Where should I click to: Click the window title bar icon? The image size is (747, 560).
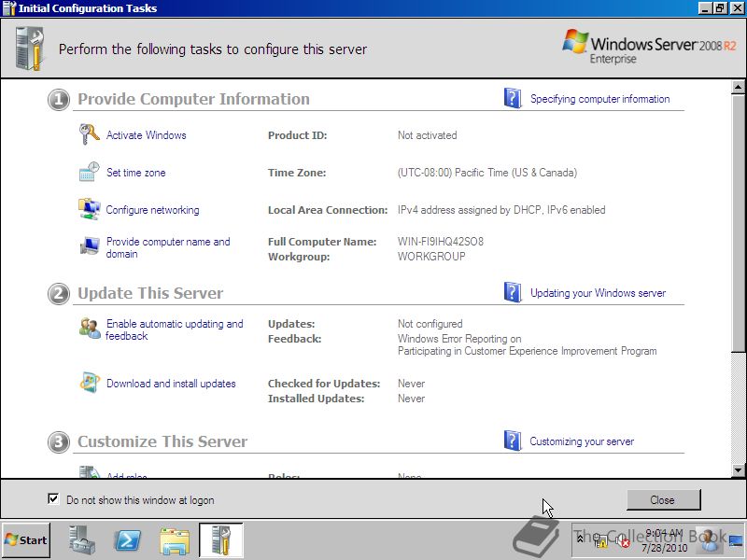click(x=9, y=8)
